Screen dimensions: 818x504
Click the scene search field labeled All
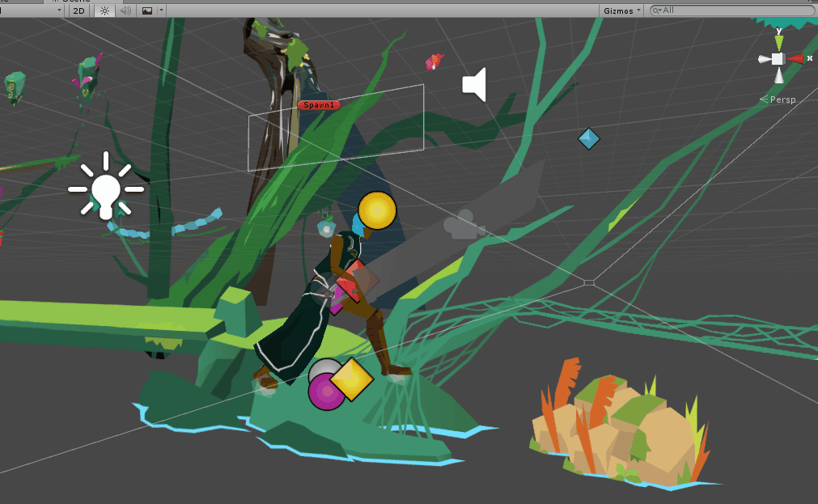(x=732, y=10)
